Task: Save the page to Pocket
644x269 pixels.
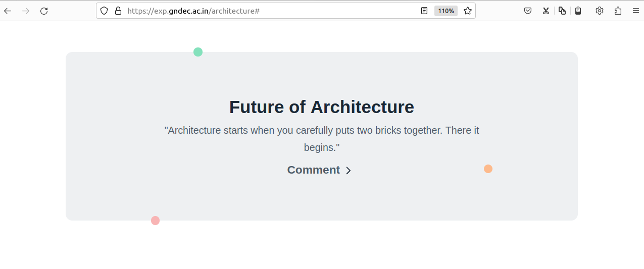Action: [528, 11]
